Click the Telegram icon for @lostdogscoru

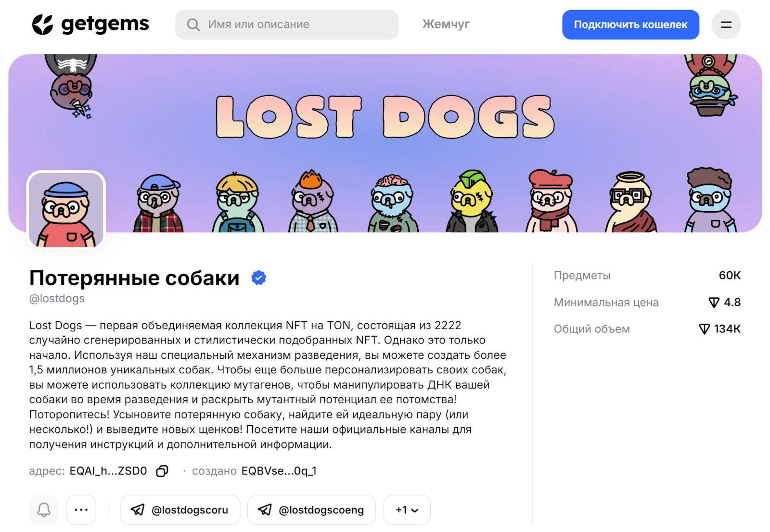138,510
